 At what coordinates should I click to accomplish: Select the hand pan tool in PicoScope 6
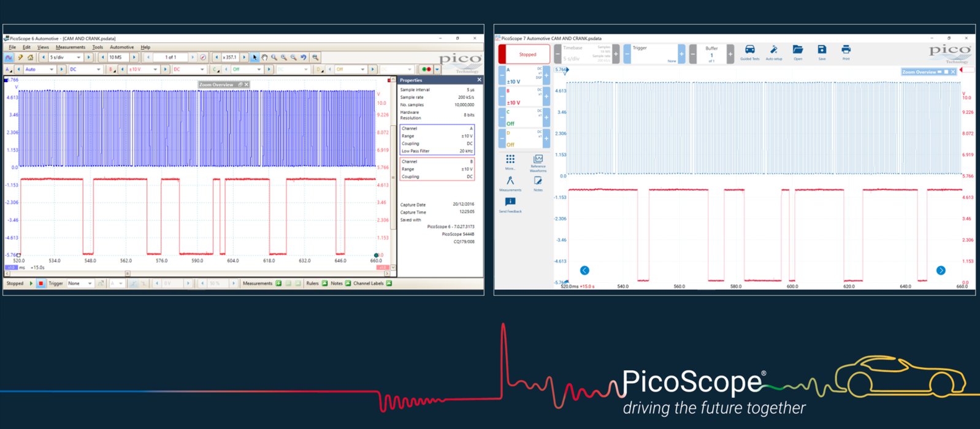pos(264,58)
